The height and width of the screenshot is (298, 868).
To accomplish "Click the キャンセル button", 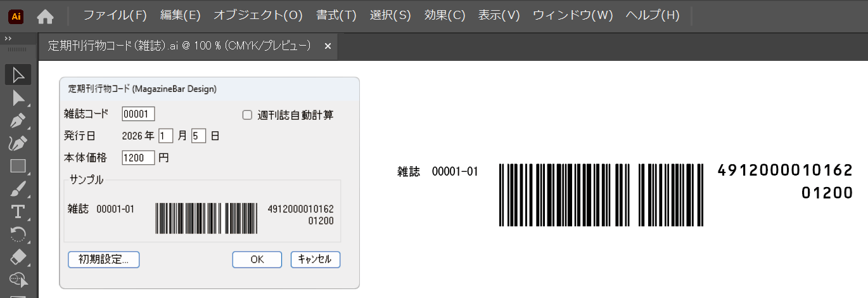I will (x=316, y=259).
